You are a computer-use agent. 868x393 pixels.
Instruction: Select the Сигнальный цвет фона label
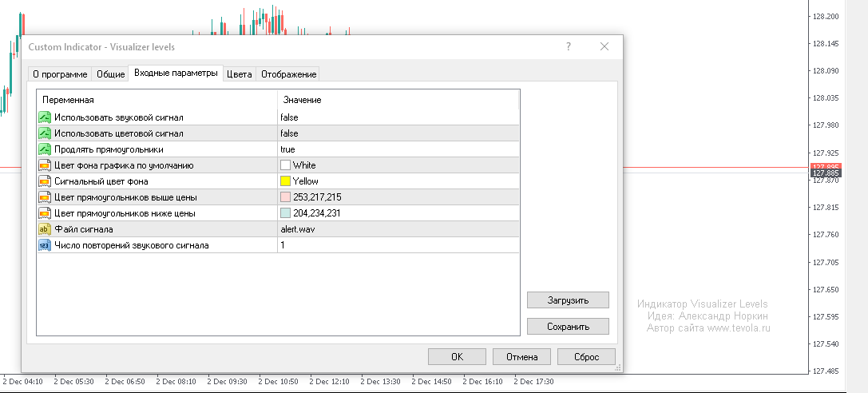pos(101,181)
